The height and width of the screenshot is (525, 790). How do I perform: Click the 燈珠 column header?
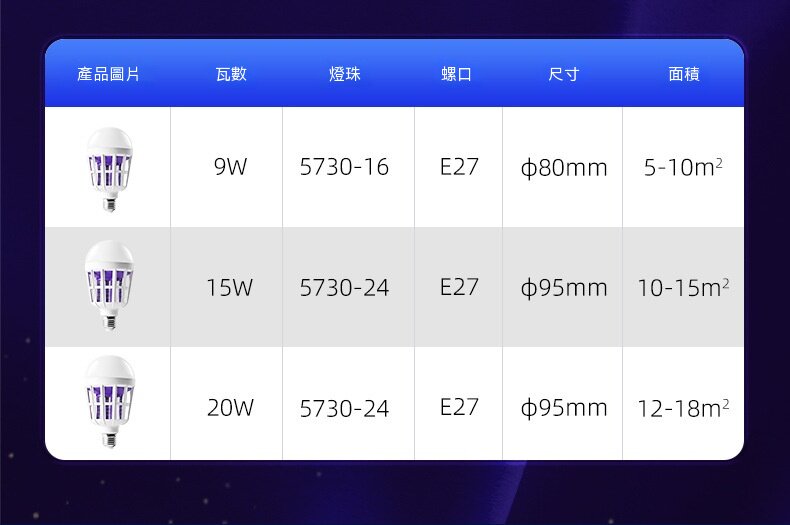[x=344, y=74]
